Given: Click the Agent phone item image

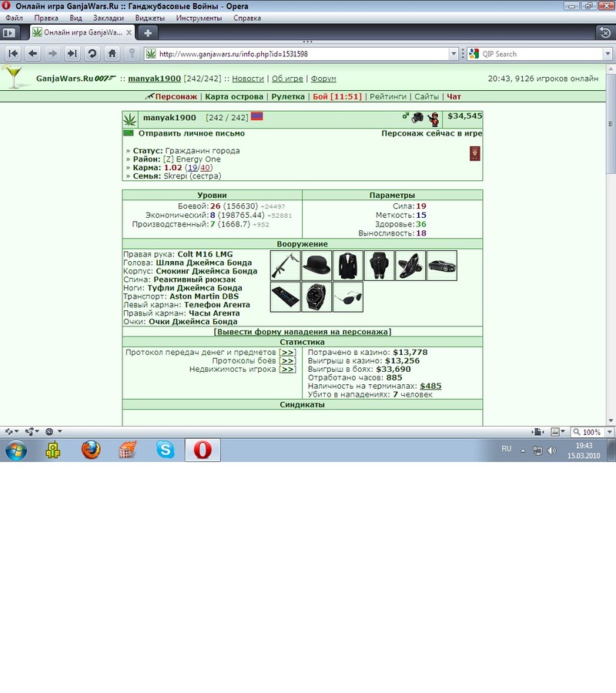Looking at the screenshot, I should [x=286, y=297].
